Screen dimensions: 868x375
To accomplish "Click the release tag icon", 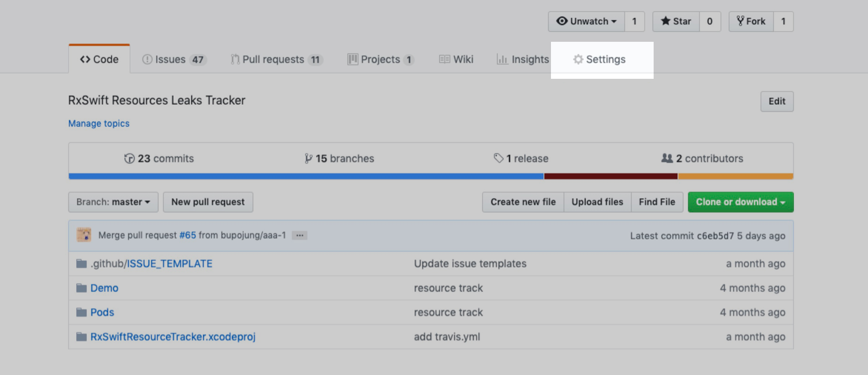I will click(498, 158).
